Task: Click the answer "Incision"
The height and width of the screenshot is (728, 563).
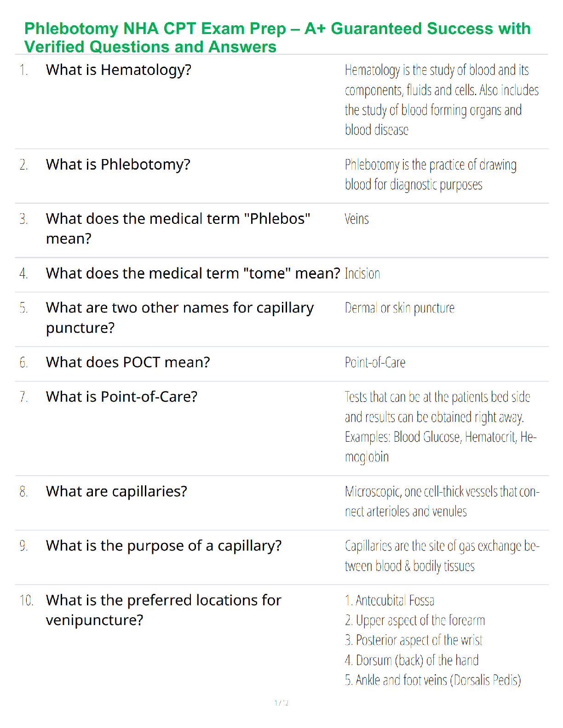Action: (362, 274)
